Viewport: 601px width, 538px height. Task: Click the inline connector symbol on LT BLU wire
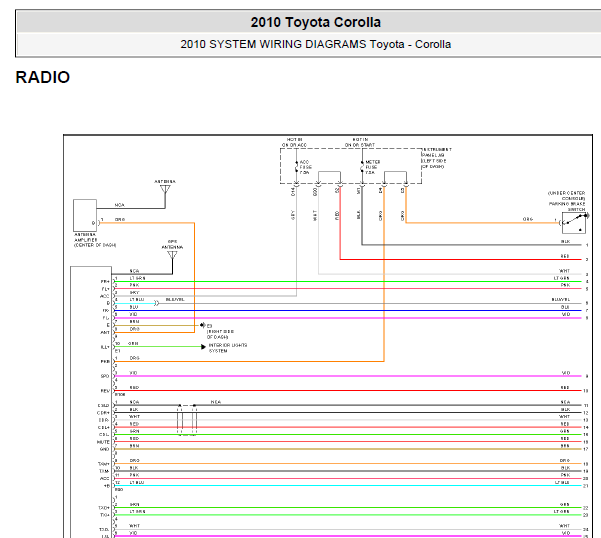[x=156, y=303]
